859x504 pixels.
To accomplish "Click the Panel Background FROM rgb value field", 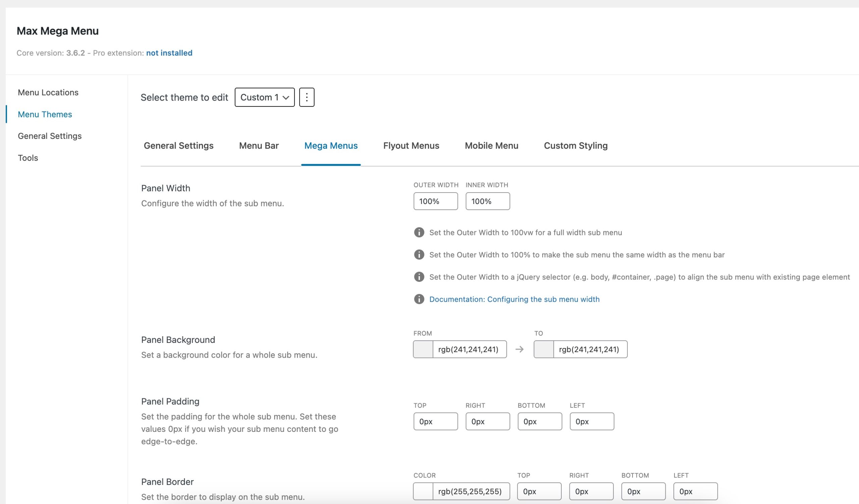I will [x=470, y=349].
